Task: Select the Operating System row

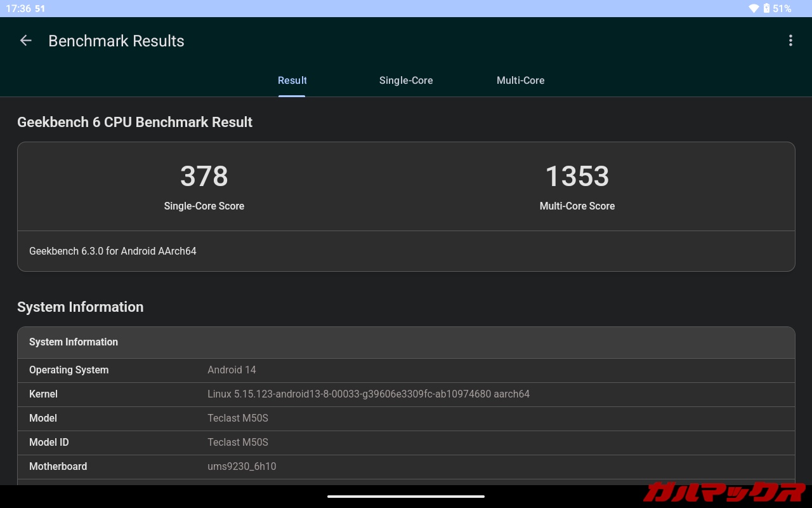Action: [406, 370]
